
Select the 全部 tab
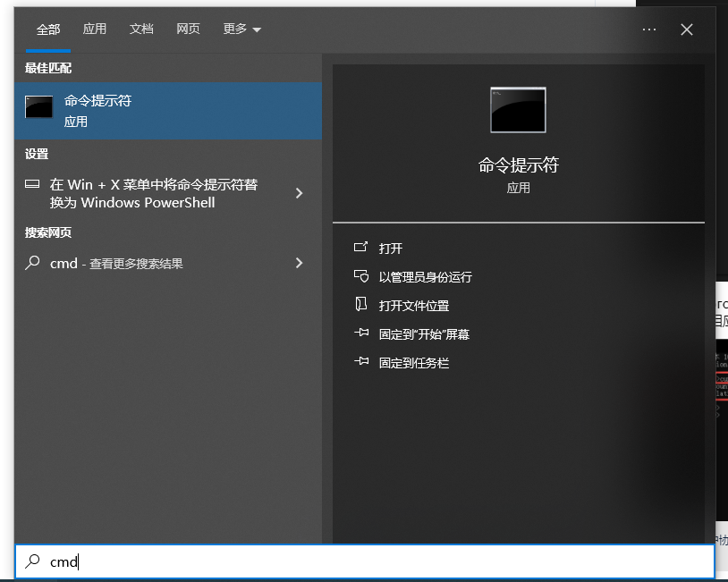(x=48, y=30)
